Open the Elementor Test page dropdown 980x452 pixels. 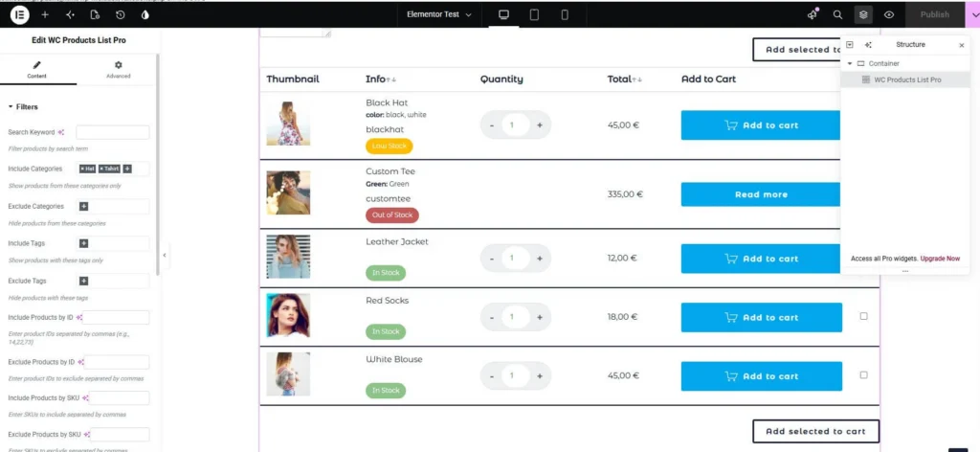(439, 14)
